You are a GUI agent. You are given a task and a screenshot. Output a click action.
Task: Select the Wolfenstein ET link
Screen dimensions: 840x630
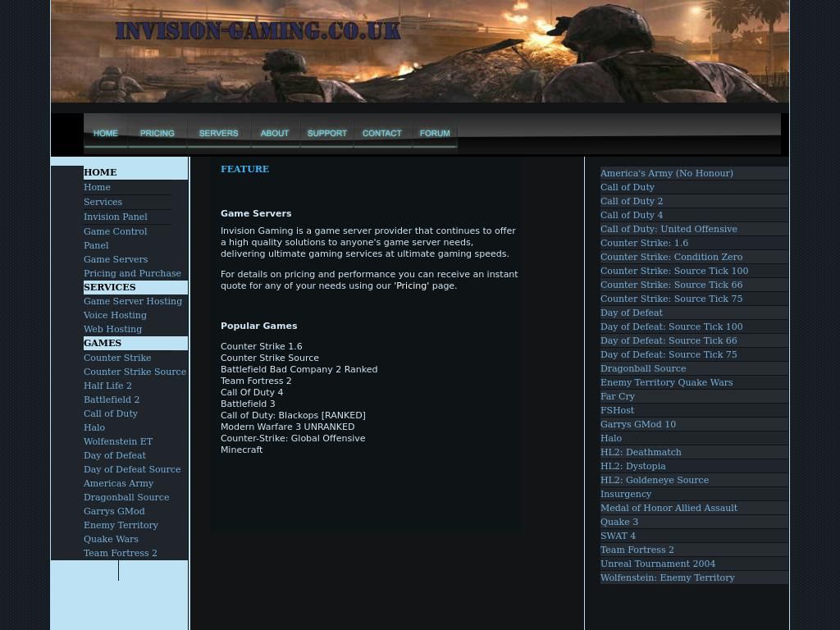[118, 441]
